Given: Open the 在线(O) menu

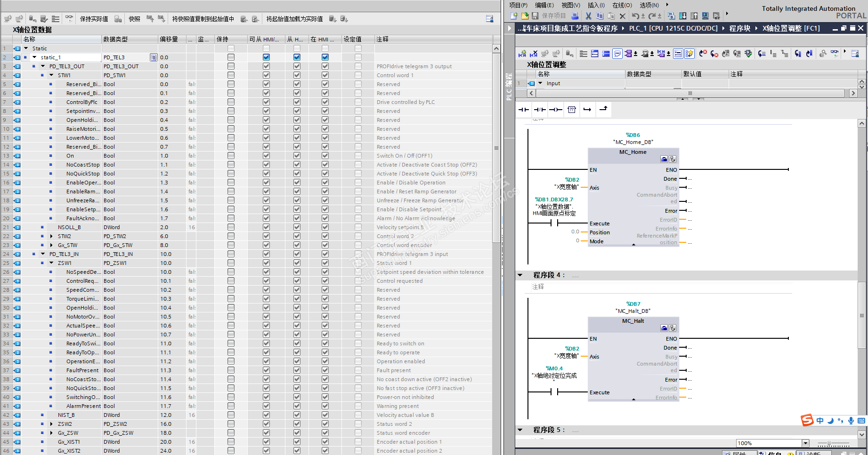Looking at the screenshot, I should 622,5.
